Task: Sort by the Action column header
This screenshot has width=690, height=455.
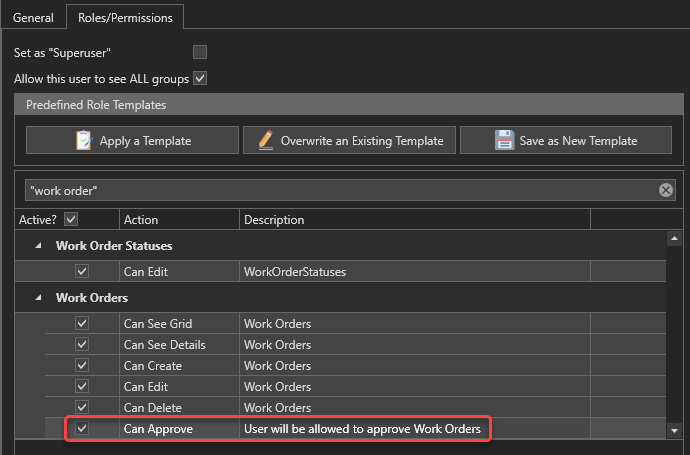Action: [178, 220]
